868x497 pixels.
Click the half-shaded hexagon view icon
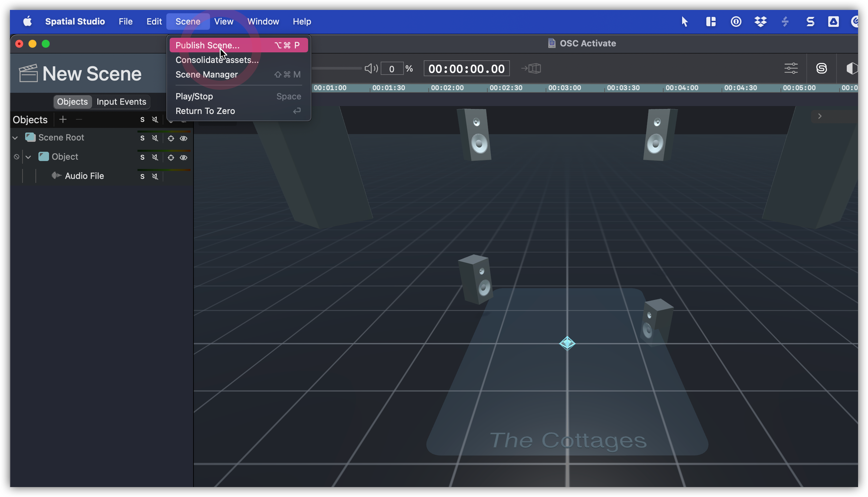(x=852, y=68)
